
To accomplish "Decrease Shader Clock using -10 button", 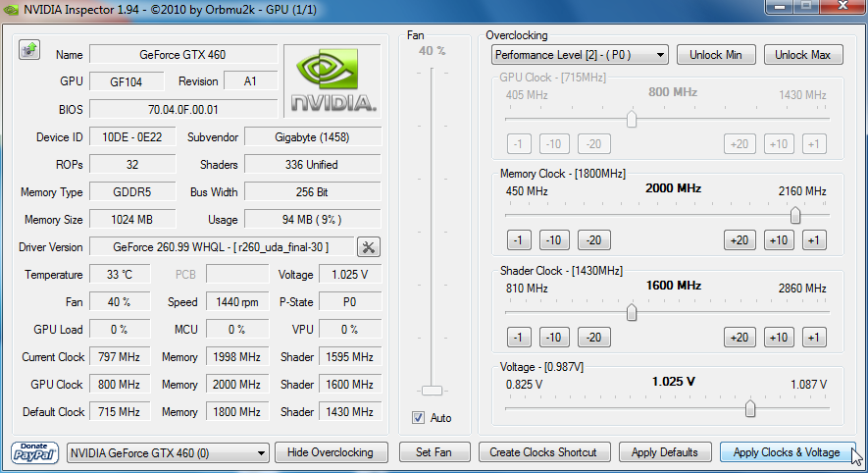I will [553, 338].
